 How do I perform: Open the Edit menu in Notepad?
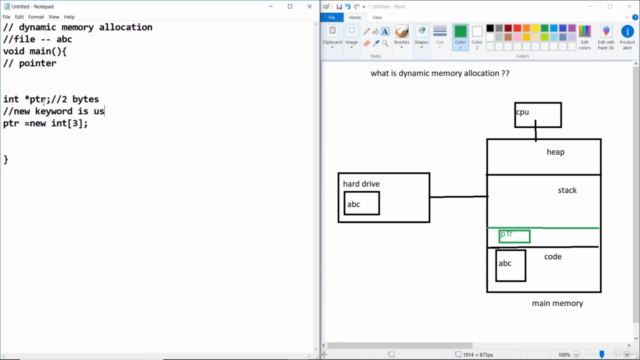(19, 17)
